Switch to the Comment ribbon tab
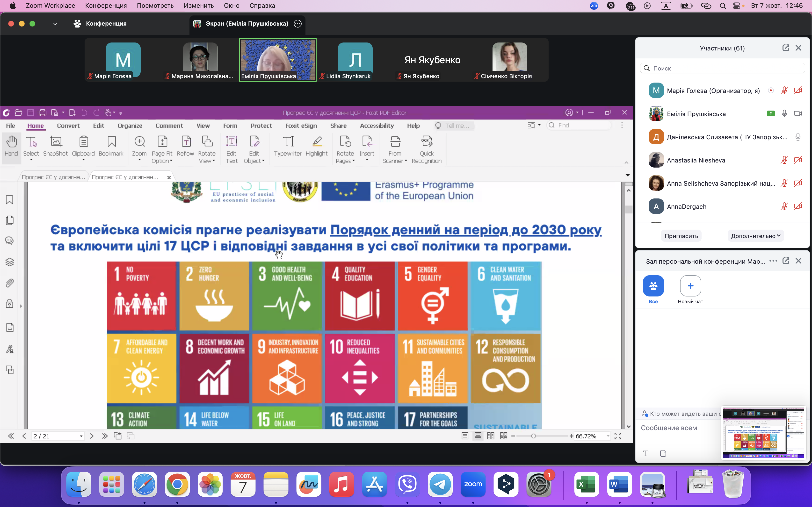 (169, 126)
